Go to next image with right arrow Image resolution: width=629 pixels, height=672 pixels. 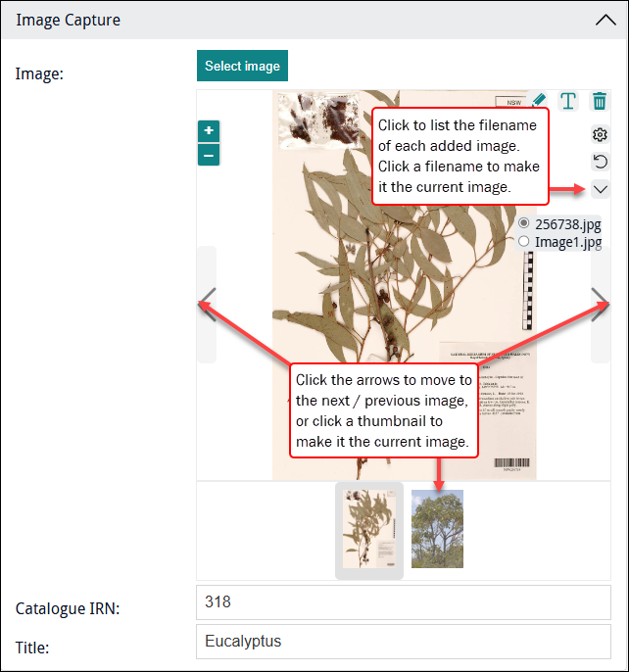(x=600, y=305)
